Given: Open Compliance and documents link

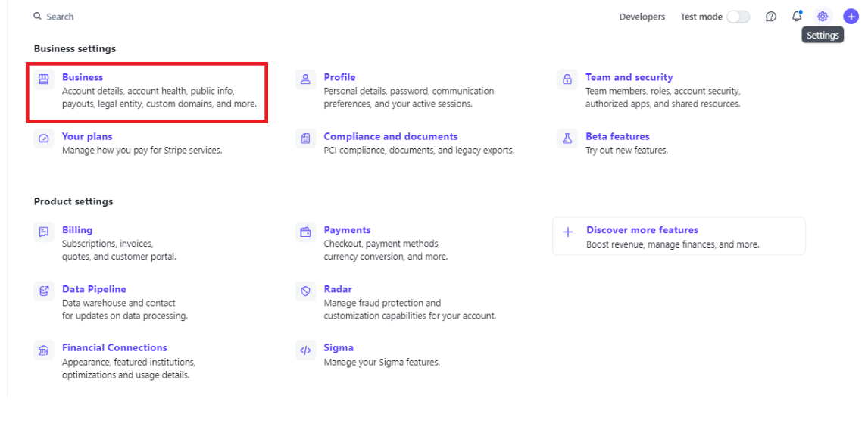Looking at the screenshot, I should pyautogui.click(x=391, y=136).
